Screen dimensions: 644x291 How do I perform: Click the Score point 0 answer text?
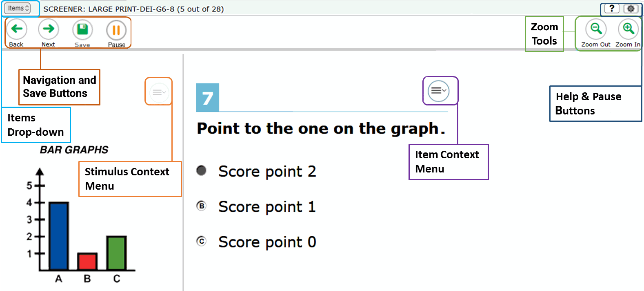click(x=267, y=242)
